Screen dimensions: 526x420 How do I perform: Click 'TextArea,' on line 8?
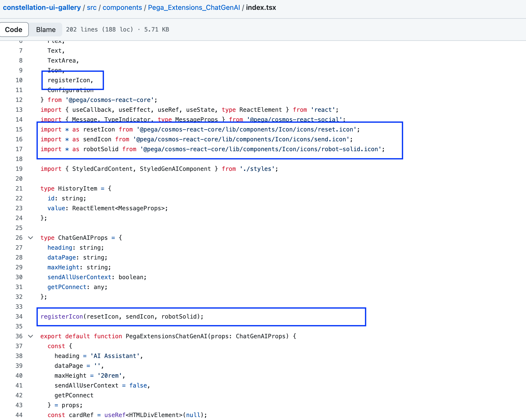(x=63, y=61)
